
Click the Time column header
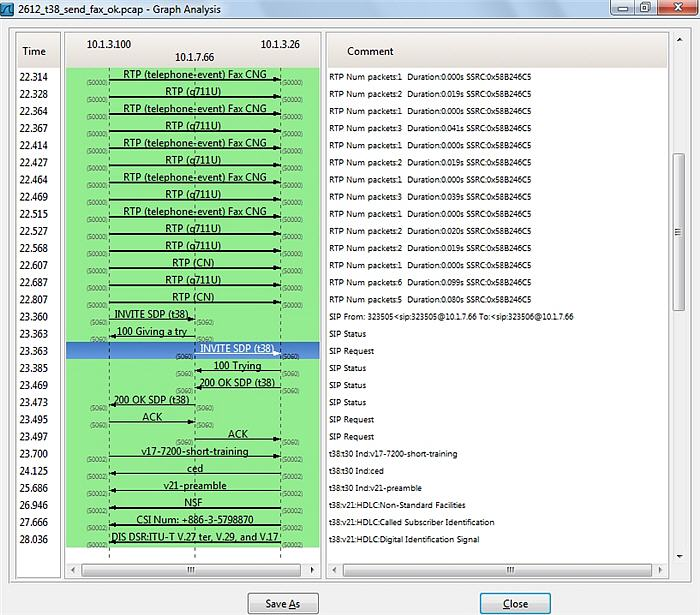(35, 51)
